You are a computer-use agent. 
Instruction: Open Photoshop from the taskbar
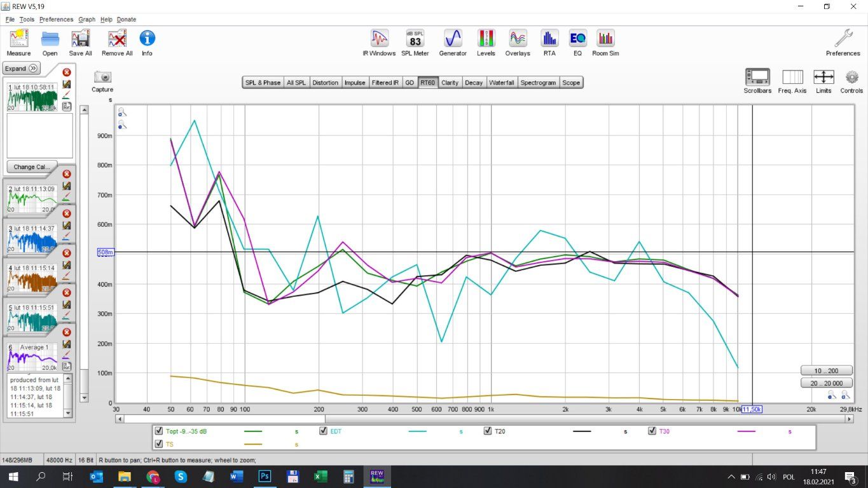coord(265,476)
